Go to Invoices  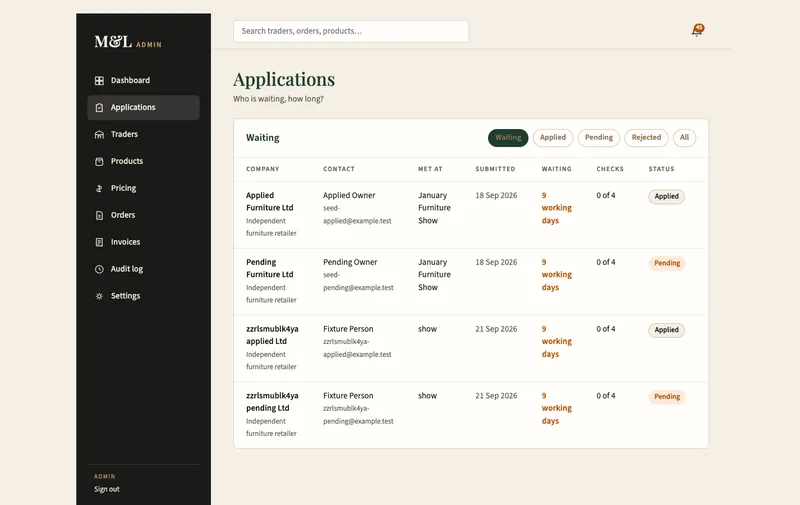143,242
